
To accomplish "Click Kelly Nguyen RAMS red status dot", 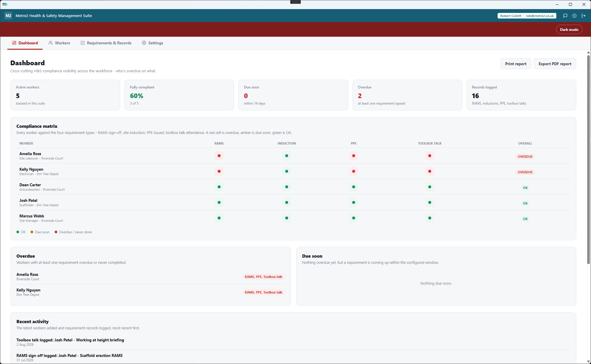I will [x=219, y=171].
